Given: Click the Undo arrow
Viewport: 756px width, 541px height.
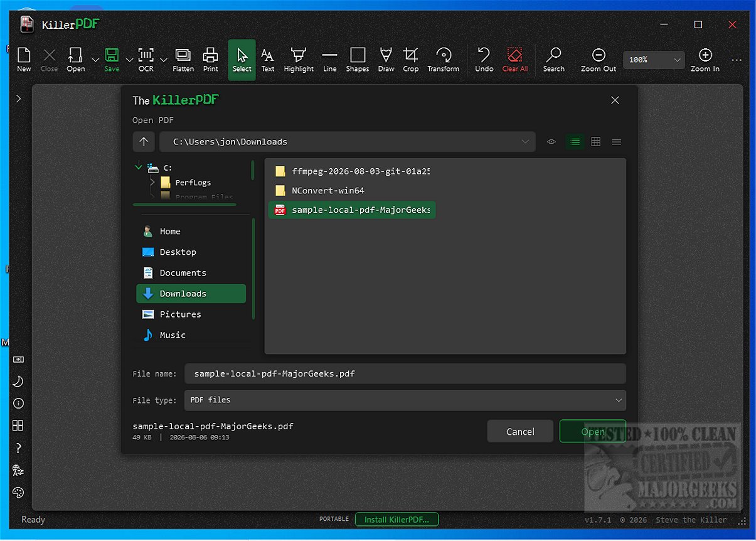Looking at the screenshot, I should pyautogui.click(x=484, y=60).
